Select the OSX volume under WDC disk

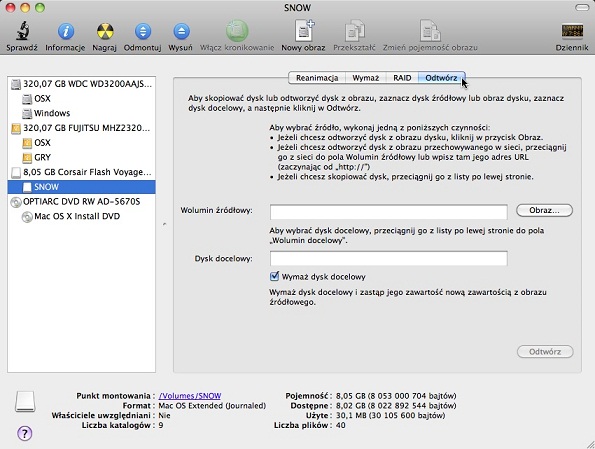(x=81, y=98)
